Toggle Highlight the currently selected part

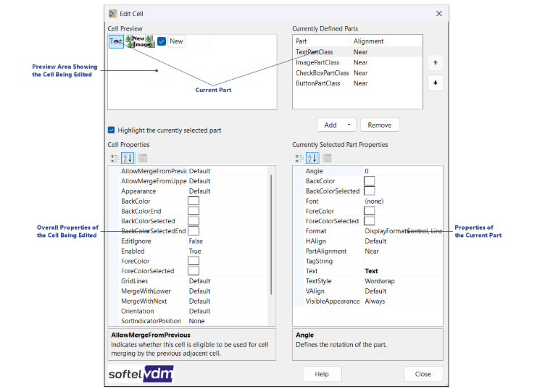coord(112,130)
